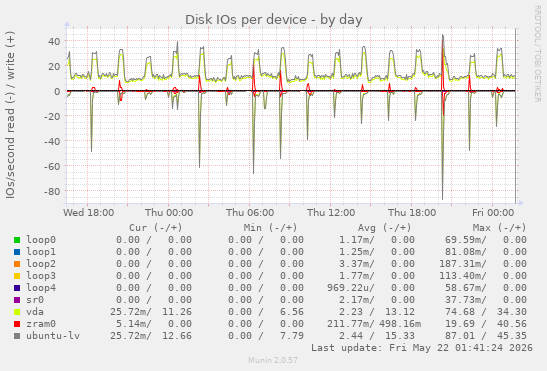Click the blue loop1 legend swatch
The width and height of the screenshot is (547, 371).
tap(17, 252)
